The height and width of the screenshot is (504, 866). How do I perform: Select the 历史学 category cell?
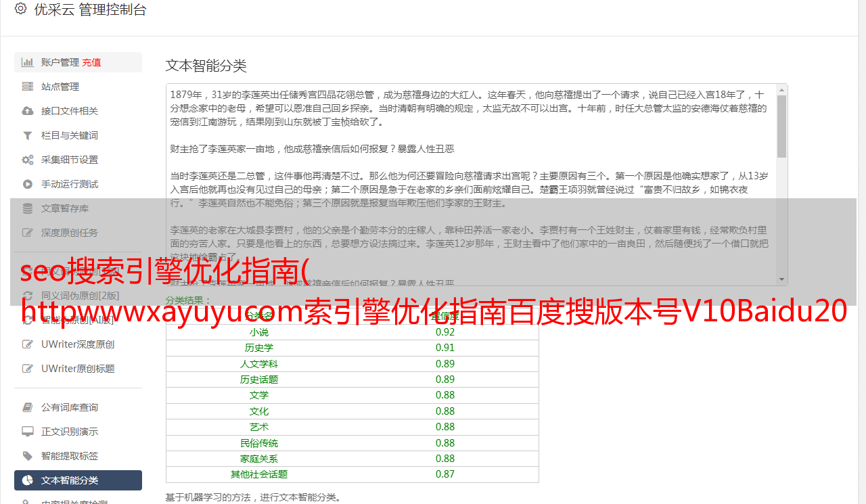tap(259, 348)
